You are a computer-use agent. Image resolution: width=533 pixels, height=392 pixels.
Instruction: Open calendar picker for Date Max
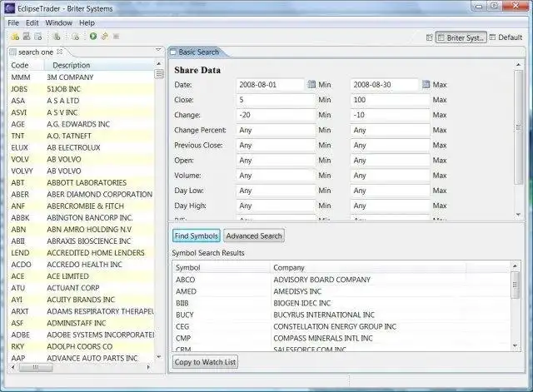pyautogui.click(x=426, y=84)
